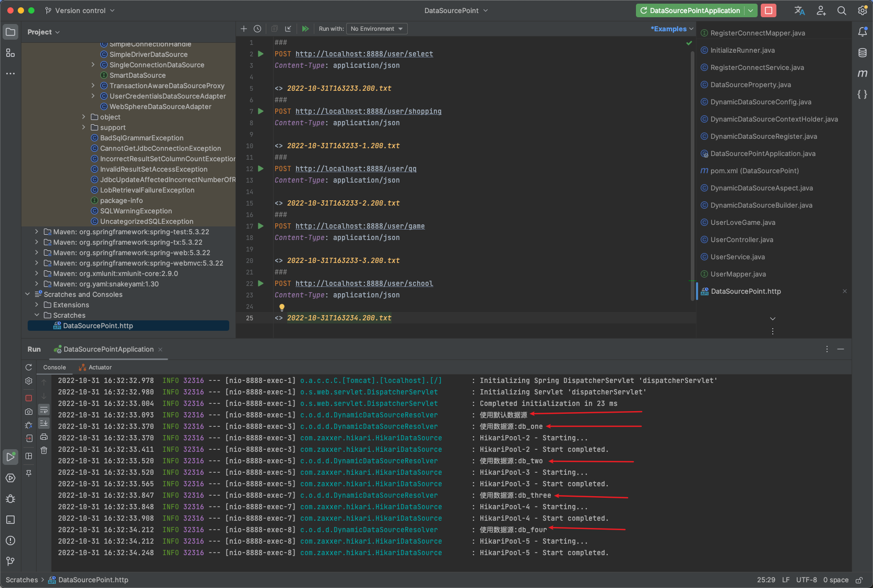Screen dimensions: 873x588
Task: Open the Project view dropdown
Action: 43,32
